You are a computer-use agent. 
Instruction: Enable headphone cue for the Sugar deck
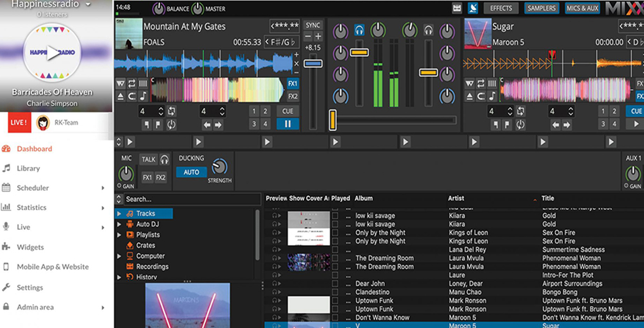[428, 30]
